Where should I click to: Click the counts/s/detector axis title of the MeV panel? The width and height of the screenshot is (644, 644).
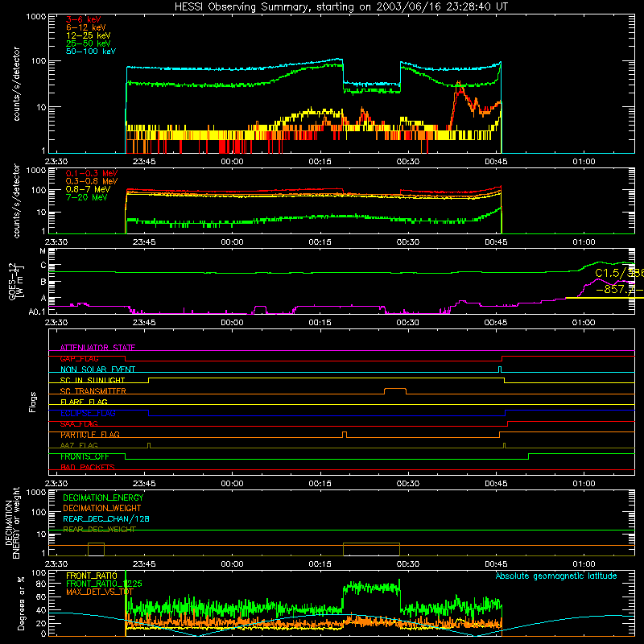coord(16,200)
